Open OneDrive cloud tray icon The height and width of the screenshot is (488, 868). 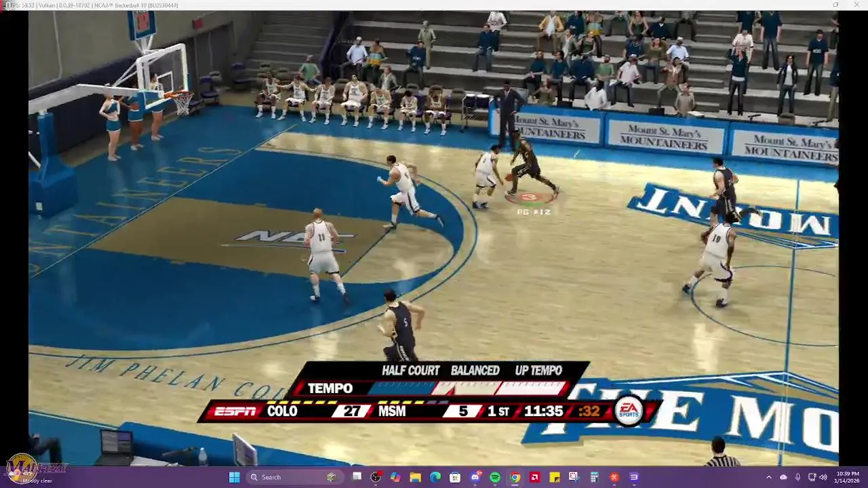pyautogui.click(x=783, y=477)
